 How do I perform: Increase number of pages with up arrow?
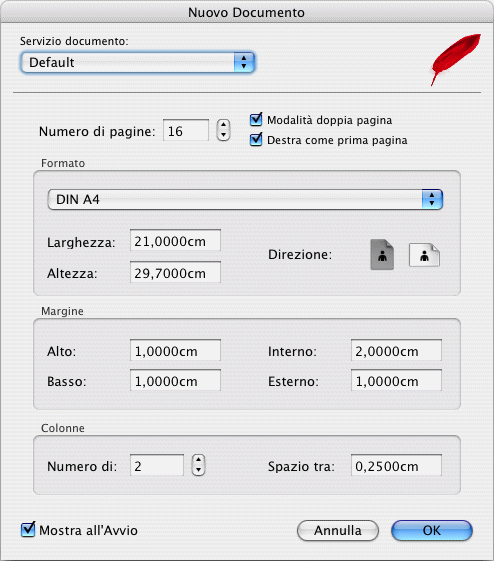[223, 125]
